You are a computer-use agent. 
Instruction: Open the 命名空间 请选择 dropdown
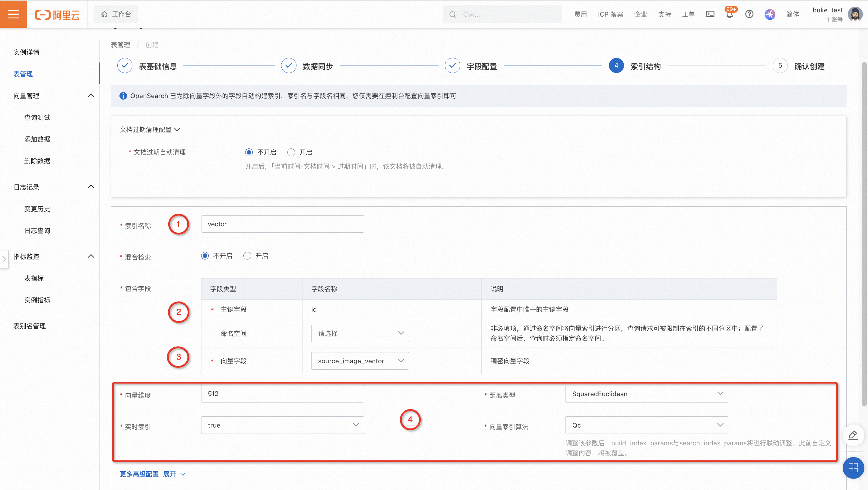[x=360, y=333]
